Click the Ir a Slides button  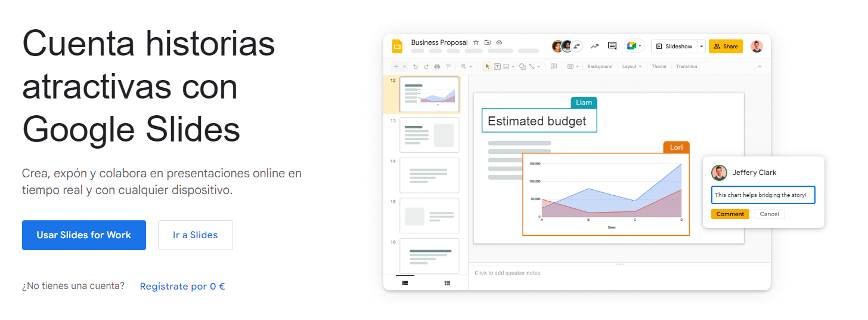196,235
